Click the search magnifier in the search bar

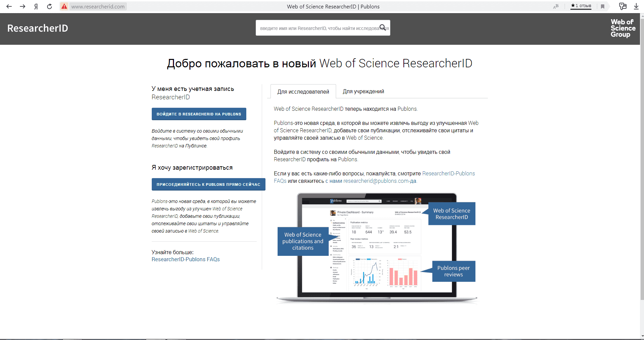(x=383, y=28)
